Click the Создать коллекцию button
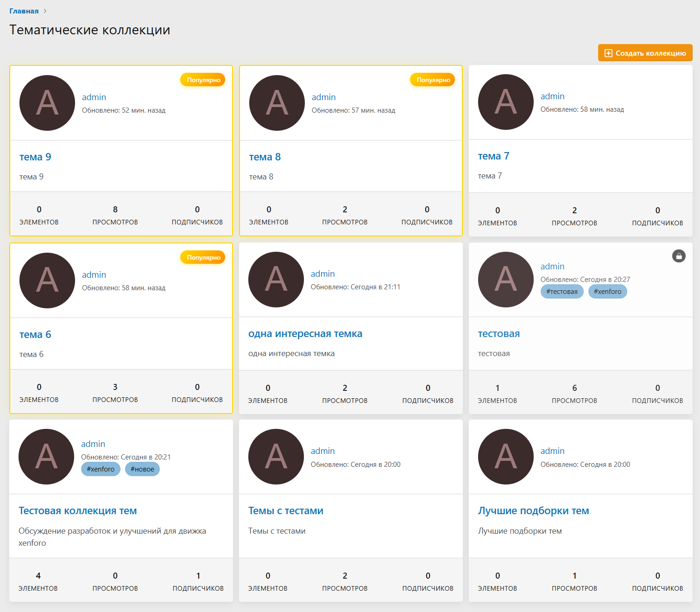Screen dimensions: 700x612 [645, 53]
